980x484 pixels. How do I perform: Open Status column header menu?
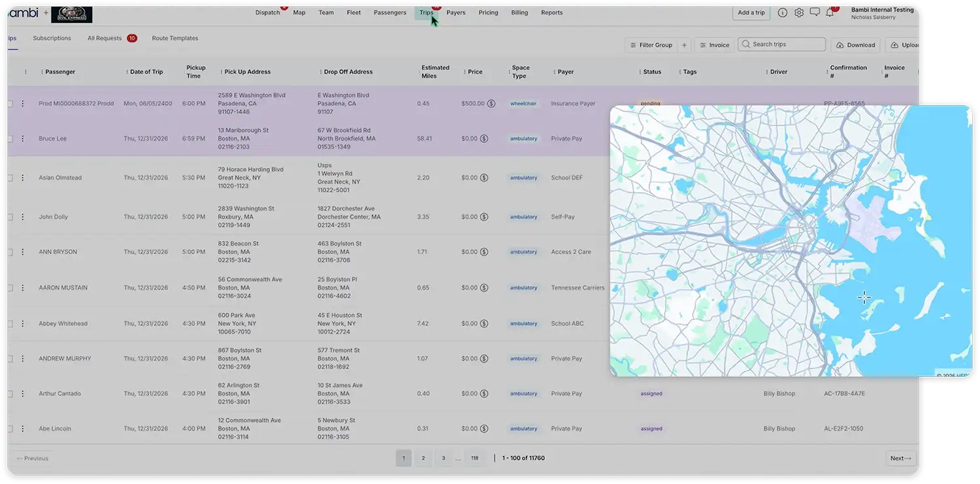[x=640, y=72]
